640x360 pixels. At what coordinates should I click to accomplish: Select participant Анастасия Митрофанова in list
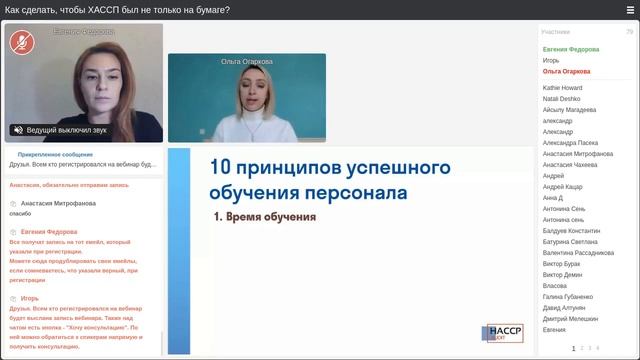pos(578,154)
